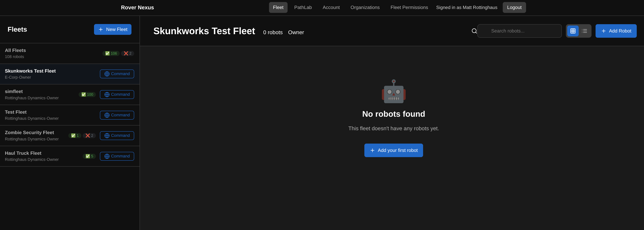Open Command for Haul Truck Fleet
This screenshot has width=644, height=230.
click(x=117, y=156)
